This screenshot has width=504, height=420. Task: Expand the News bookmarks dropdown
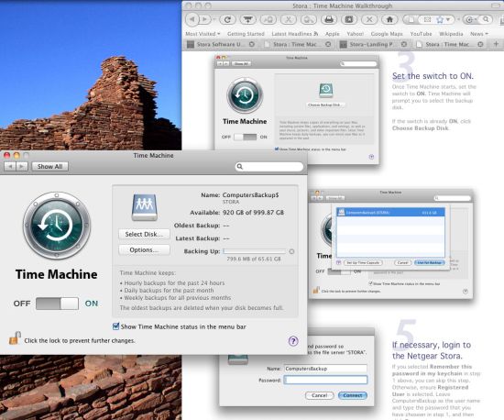479,34
